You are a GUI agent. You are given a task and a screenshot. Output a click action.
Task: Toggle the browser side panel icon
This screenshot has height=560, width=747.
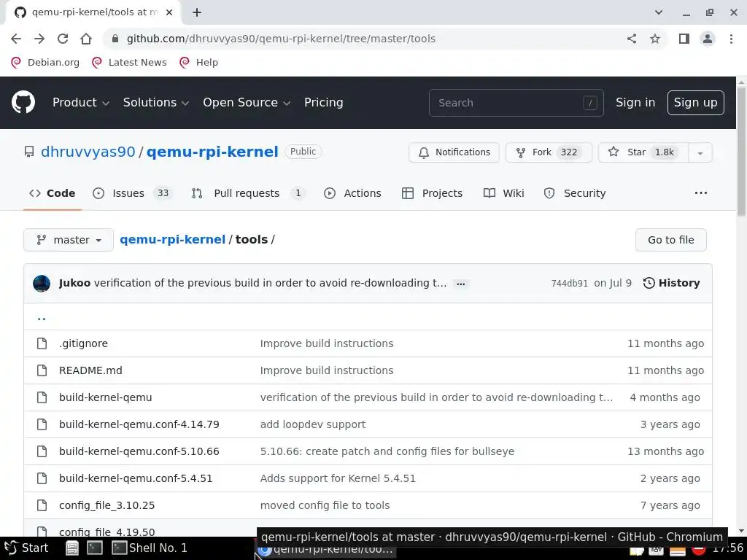tap(684, 39)
